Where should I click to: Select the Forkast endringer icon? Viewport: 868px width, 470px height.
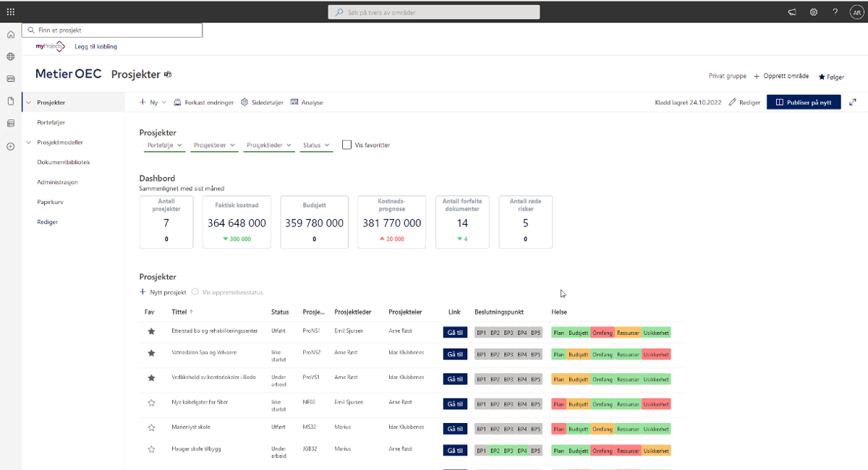pos(177,102)
